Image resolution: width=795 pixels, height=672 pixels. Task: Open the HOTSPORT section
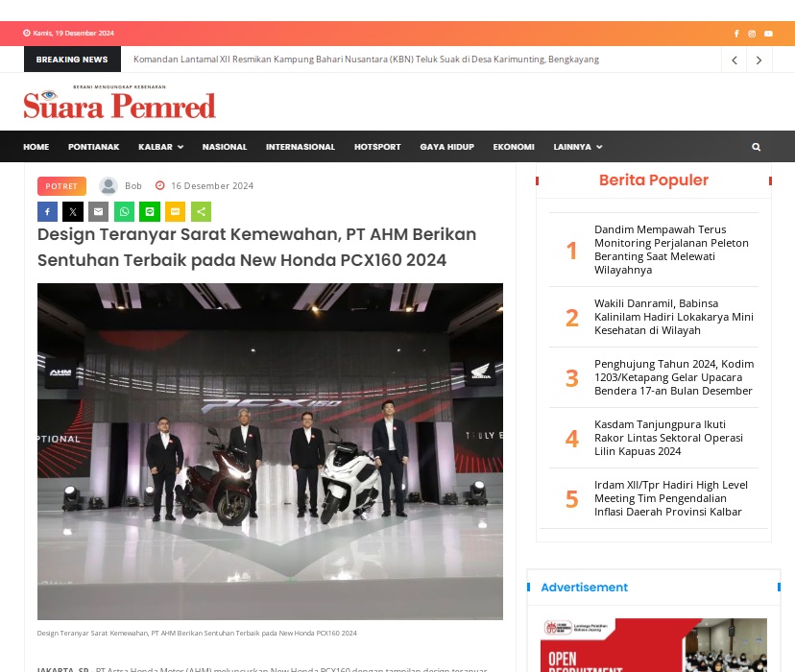pyautogui.click(x=377, y=147)
